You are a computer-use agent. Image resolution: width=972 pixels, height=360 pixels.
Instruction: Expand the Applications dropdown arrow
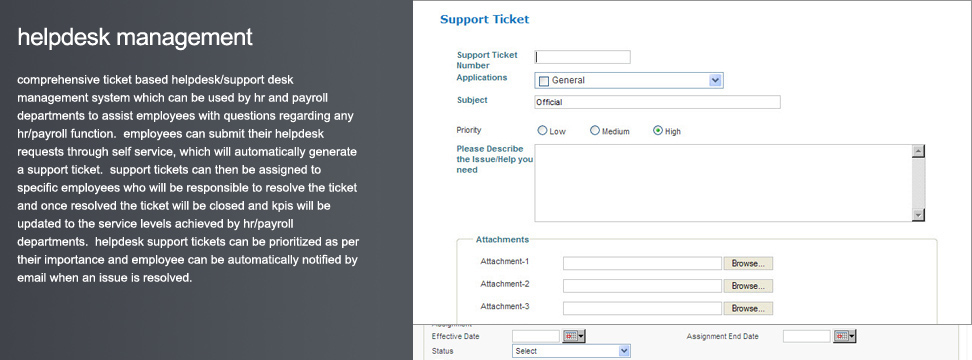tap(715, 81)
